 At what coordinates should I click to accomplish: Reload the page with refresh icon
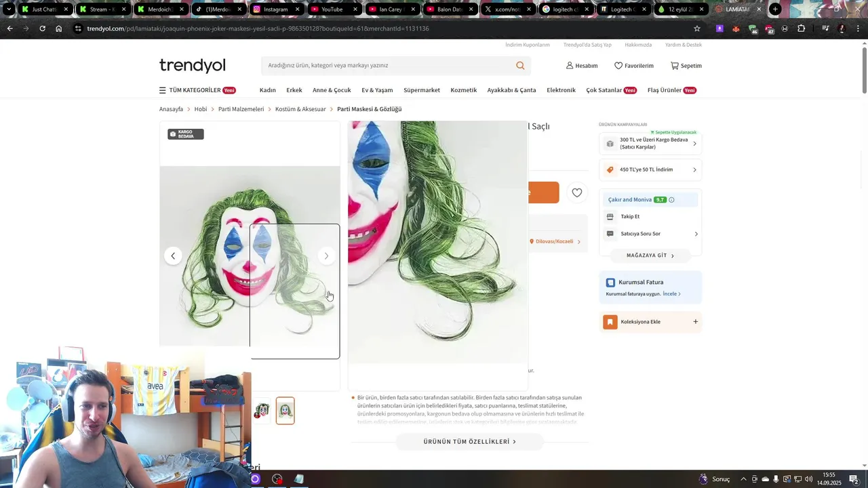click(42, 28)
